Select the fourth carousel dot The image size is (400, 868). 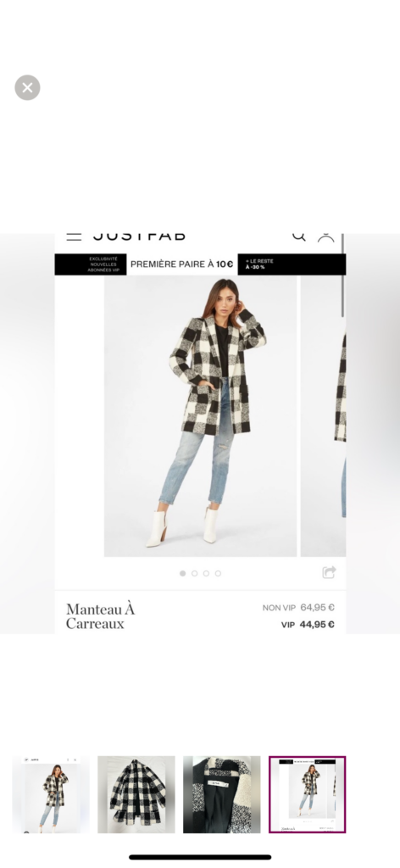218,574
